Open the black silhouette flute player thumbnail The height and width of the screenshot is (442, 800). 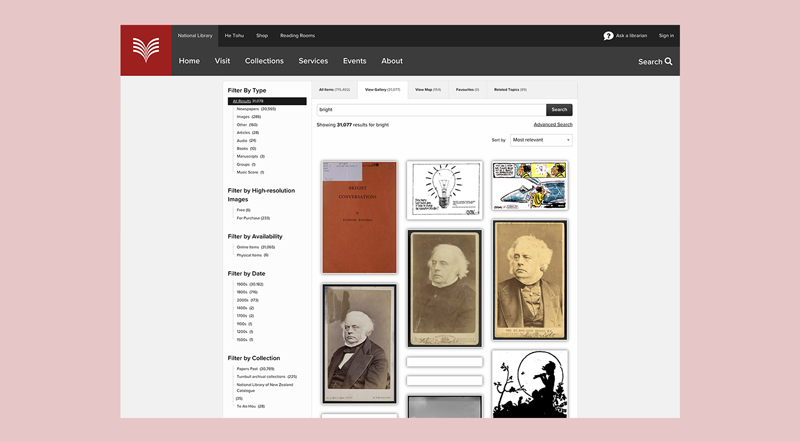530,384
